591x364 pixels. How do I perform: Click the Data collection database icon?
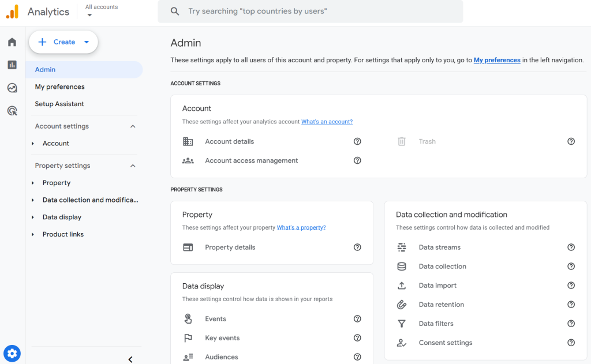(402, 267)
